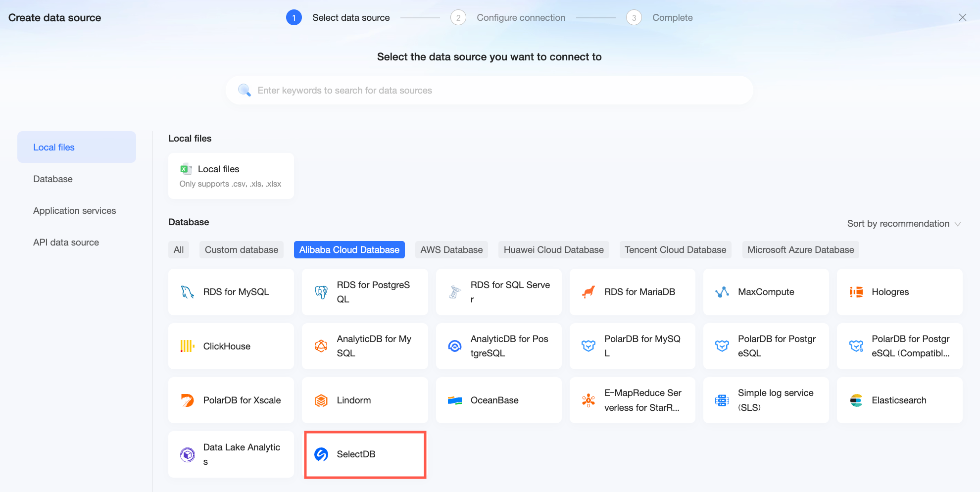Click the RDS for PostgreSQL elephant icon

coord(321,292)
